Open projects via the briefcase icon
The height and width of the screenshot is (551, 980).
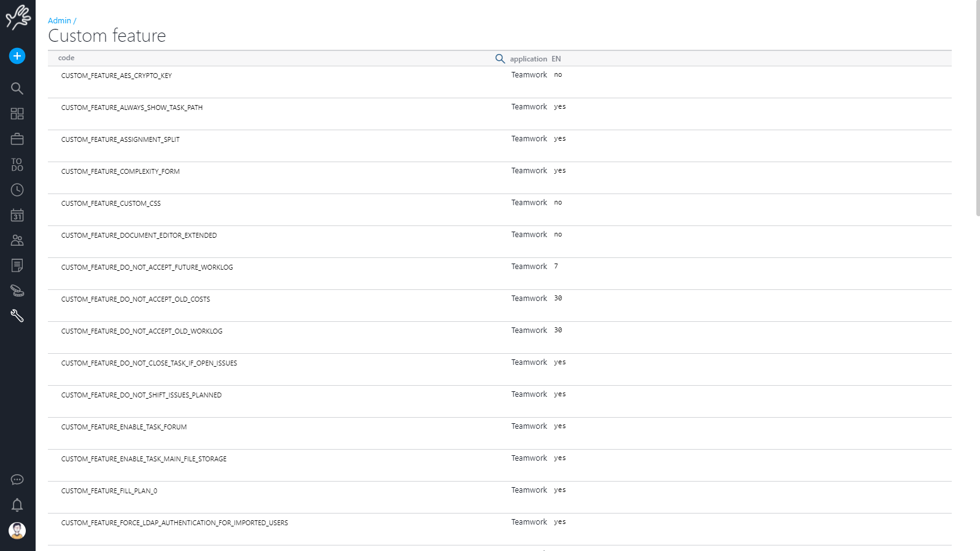point(17,139)
